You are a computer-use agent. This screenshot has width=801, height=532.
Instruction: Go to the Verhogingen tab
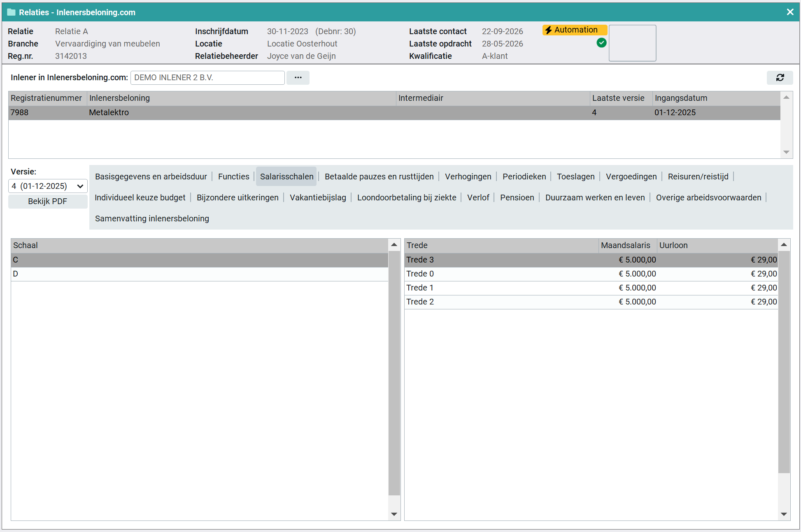click(x=468, y=177)
